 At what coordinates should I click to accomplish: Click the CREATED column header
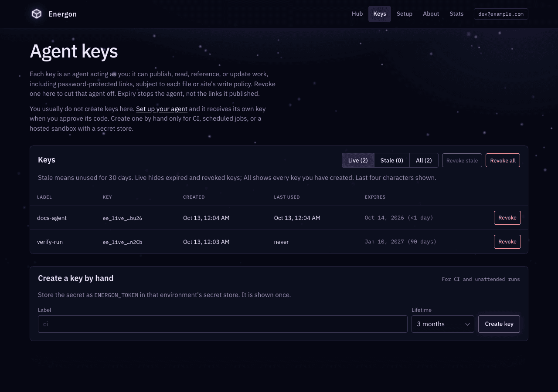point(194,197)
